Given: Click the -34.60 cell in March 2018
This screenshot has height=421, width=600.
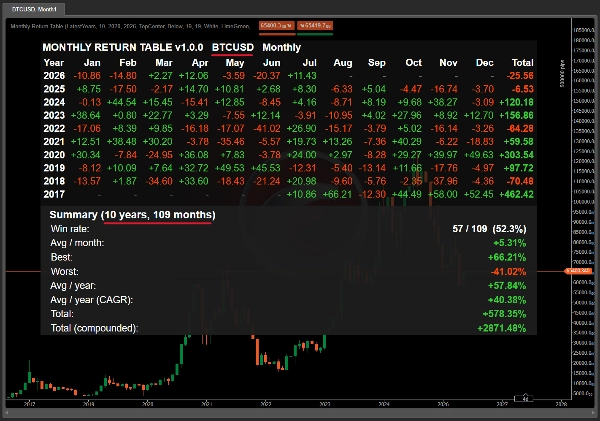Looking at the screenshot, I should tap(159, 181).
